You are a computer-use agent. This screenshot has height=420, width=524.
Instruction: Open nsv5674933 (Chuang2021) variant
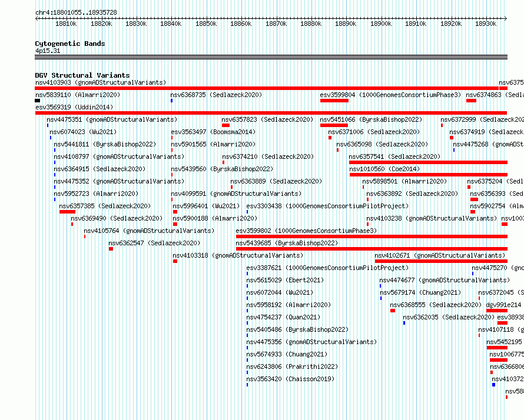pos(287,354)
